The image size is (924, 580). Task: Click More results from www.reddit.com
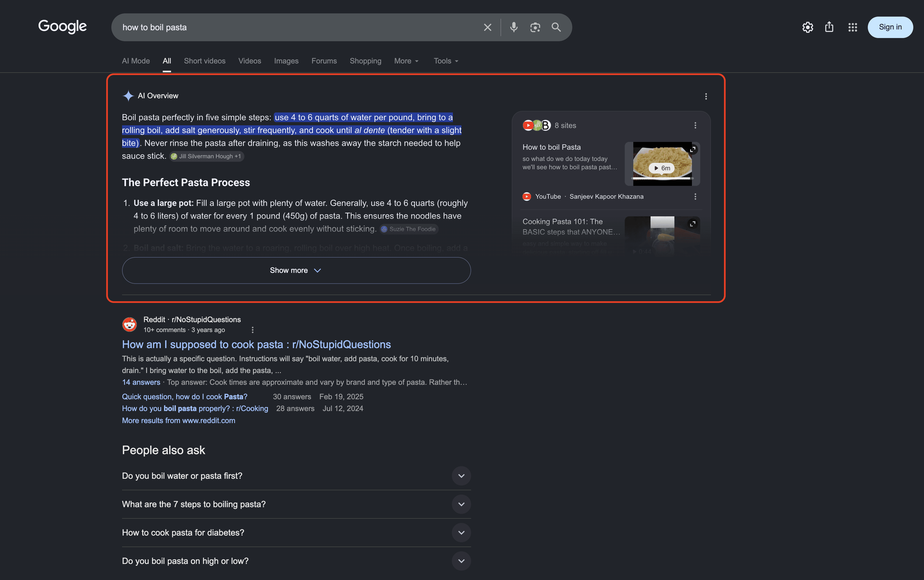(x=178, y=421)
